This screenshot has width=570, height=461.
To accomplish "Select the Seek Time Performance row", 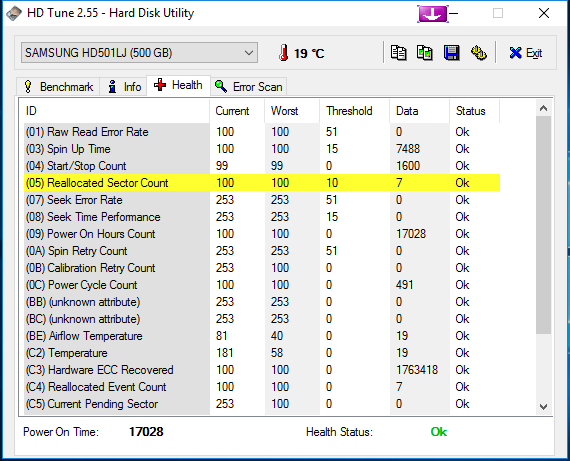I will (x=262, y=217).
